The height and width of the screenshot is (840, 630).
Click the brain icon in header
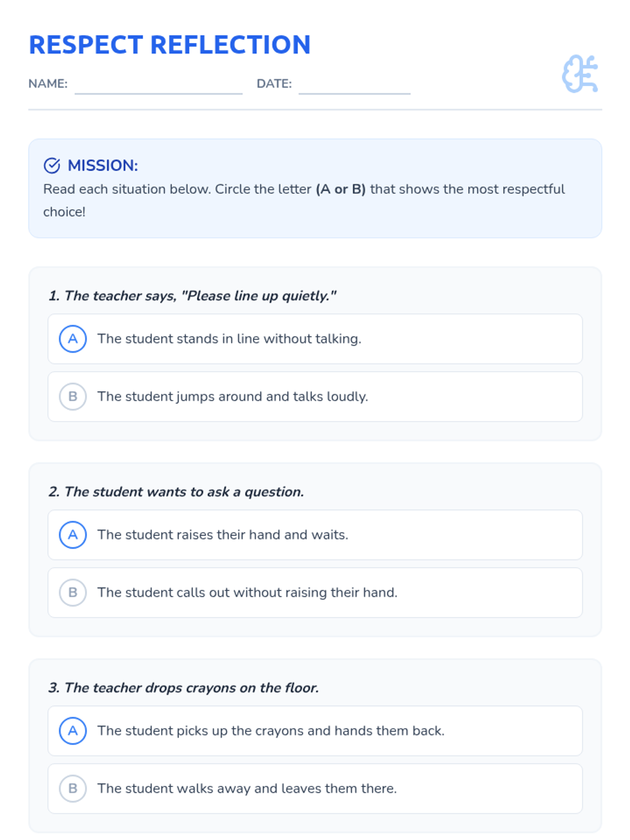[x=580, y=74]
